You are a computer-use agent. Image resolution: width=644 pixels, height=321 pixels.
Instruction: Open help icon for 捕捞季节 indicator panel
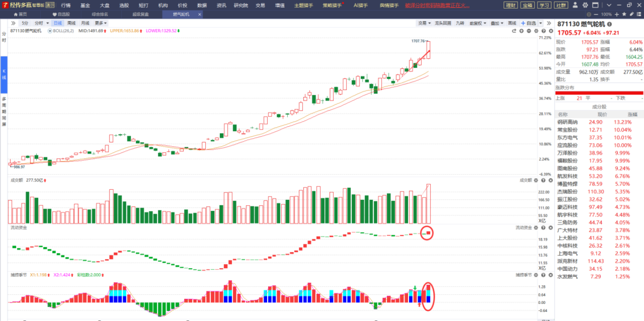pyautogui.click(x=543, y=275)
